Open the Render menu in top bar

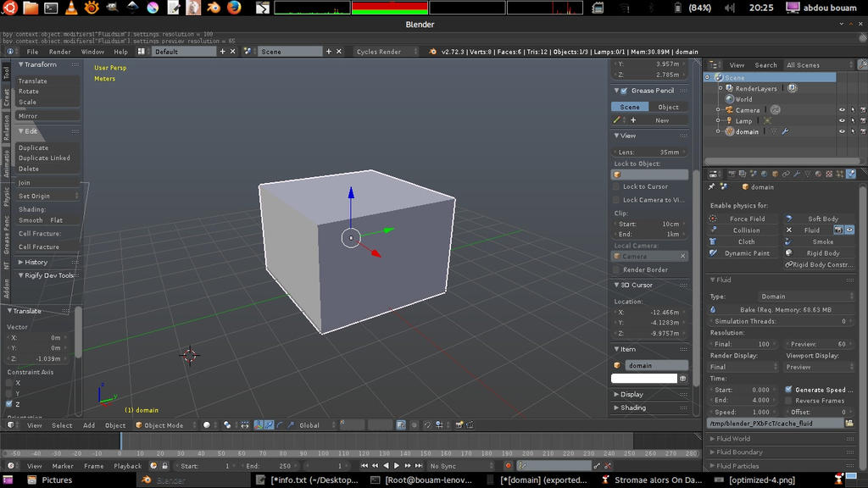pos(60,52)
